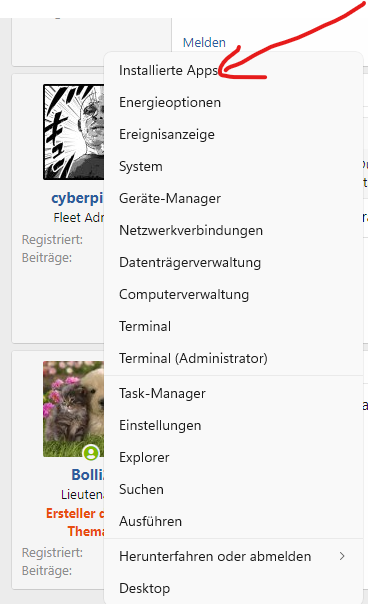Screen dimensions: 368x604
Task: Expand Herunterfahren oder abmelden submenu arrow
Action: [x=342, y=556]
